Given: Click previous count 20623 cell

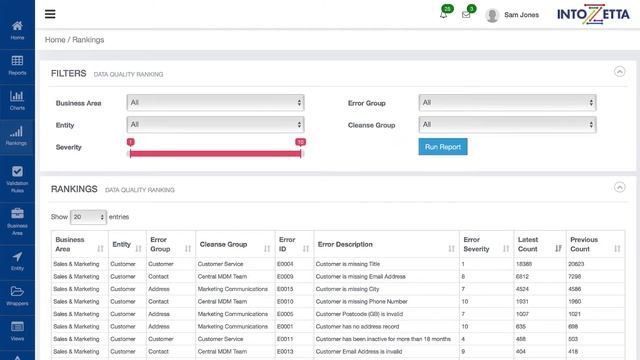Looking at the screenshot, I should tap(576, 264).
